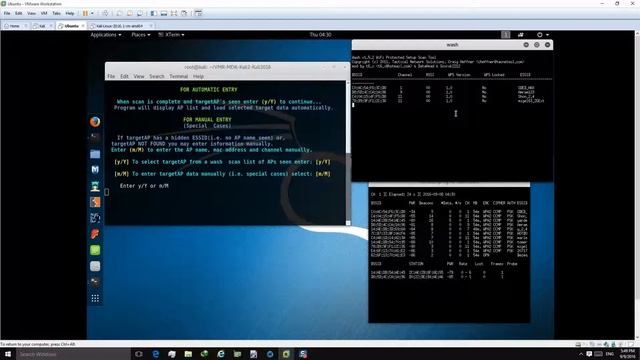The width and height of the screenshot is (640, 360).
Task: Open the Kali power/system menu dropdown
Action: (543, 35)
